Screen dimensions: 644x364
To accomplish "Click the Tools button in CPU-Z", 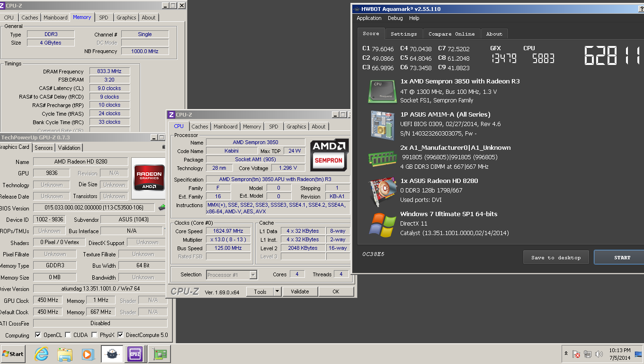I will (x=260, y=291).
